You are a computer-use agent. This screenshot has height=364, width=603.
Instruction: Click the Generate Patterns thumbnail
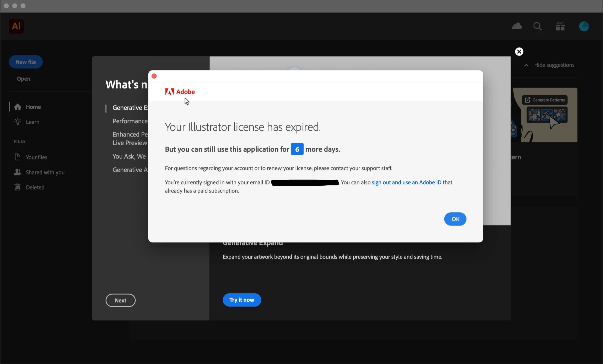click(545, 115)
